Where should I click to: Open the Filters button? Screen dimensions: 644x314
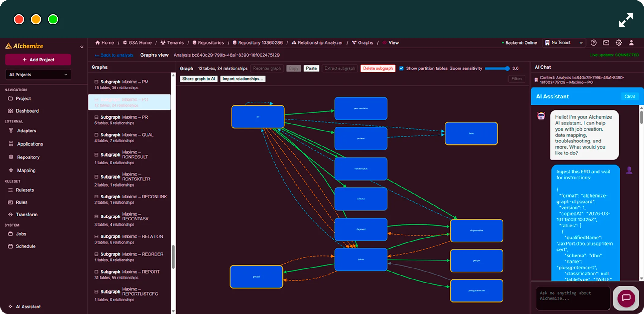(x=517, y=79)
